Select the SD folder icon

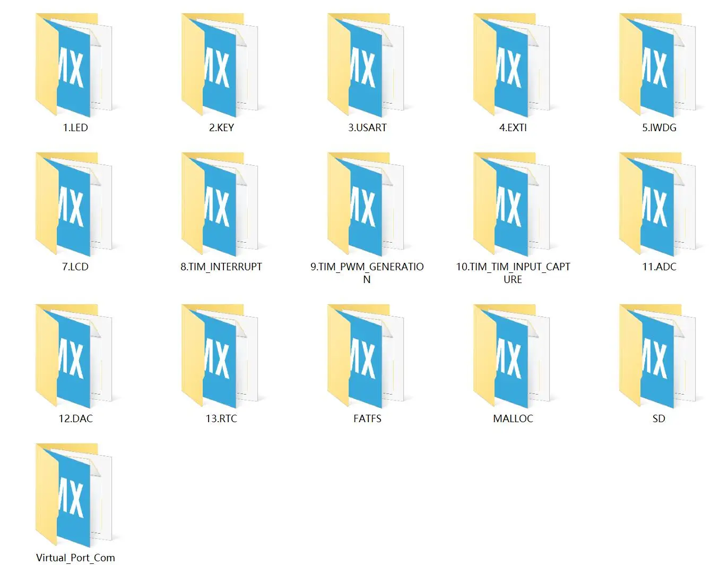pyautogui.click(x=658, y=356)
